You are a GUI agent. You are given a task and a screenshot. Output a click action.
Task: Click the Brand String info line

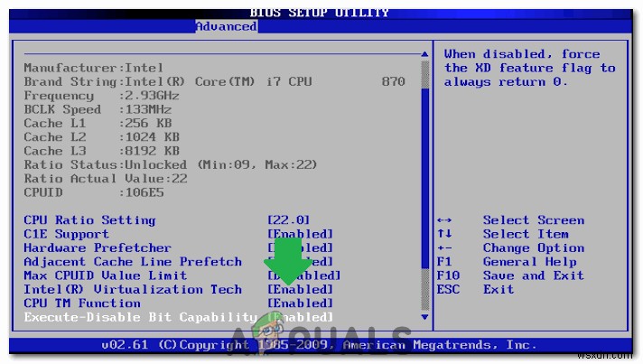click(x=214, y=81)
